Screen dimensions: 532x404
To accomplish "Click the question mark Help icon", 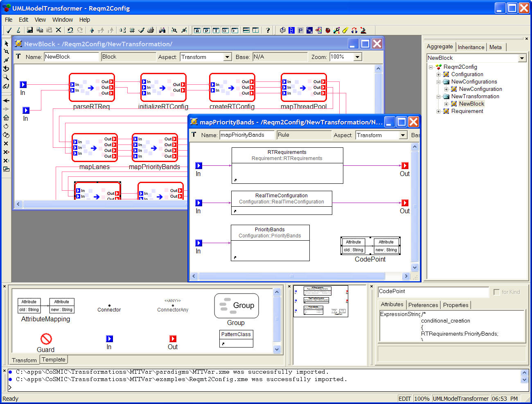I will [x=268, y=30].
